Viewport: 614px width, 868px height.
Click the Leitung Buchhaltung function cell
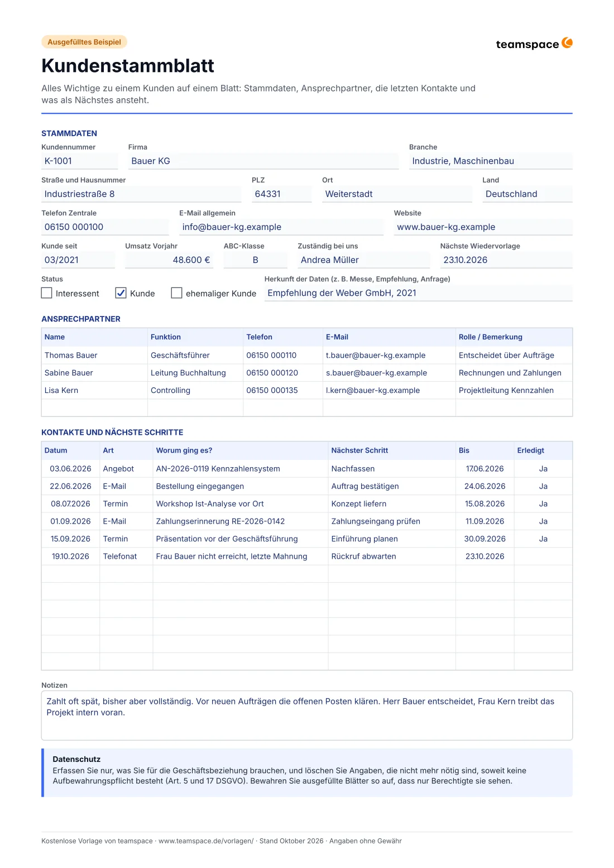click(x=195, y=373)
